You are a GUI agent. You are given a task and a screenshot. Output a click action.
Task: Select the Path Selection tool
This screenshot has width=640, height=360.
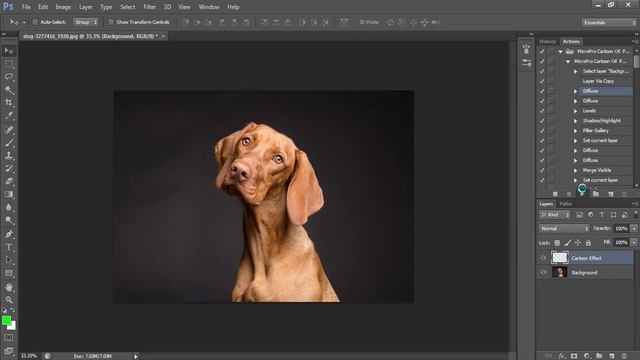(9, 260)
